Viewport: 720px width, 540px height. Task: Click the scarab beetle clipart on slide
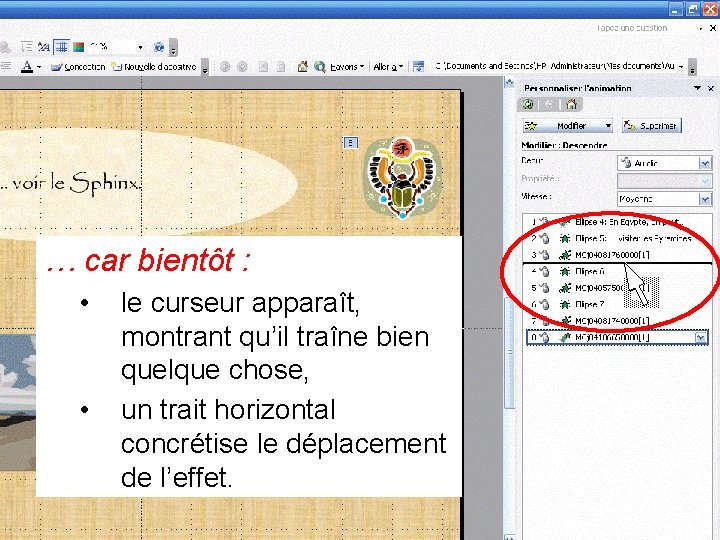(402, 179)
